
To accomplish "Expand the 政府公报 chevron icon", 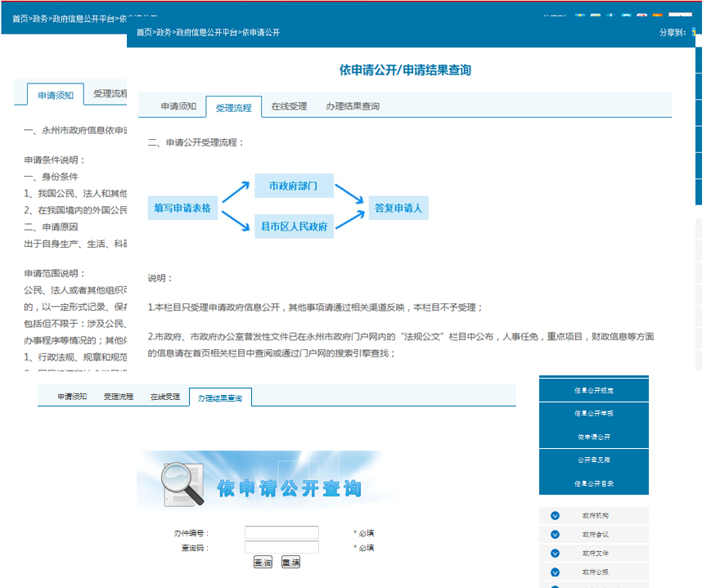I will (555, 572).
